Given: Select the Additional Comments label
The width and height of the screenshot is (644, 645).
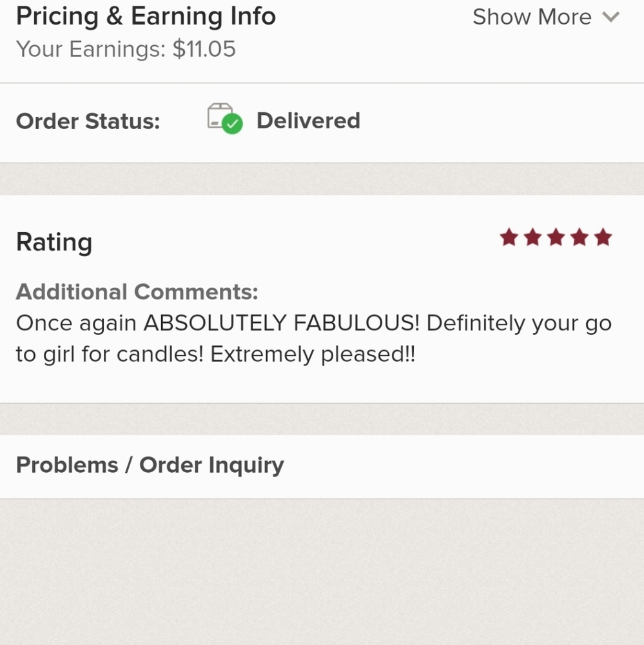Looking at the screenshot, I should (x=137, y=292).
